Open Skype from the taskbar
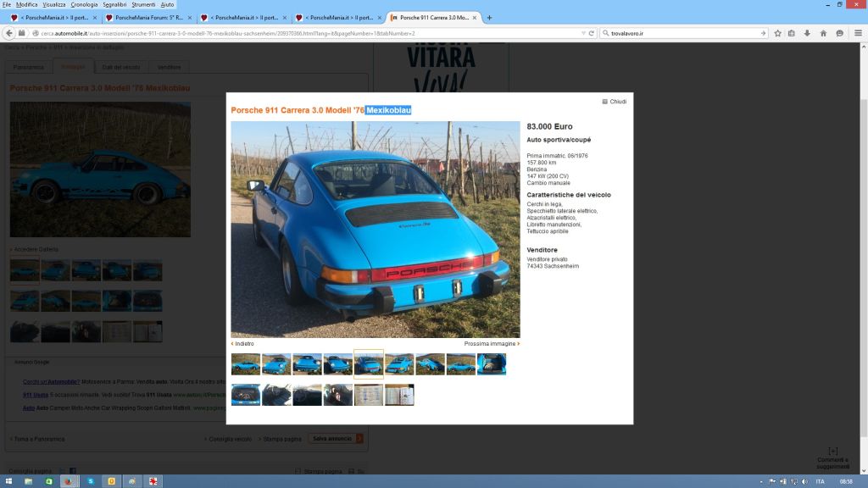Screen dimensions: 868x488 tap(90, 481)
